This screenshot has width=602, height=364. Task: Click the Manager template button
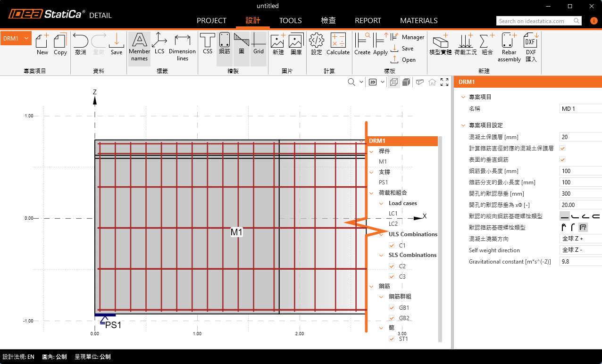tap(408, 37)
